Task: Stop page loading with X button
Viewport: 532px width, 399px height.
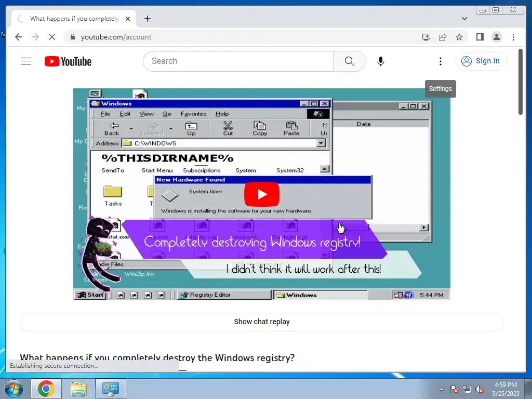Action: (52, 37)
